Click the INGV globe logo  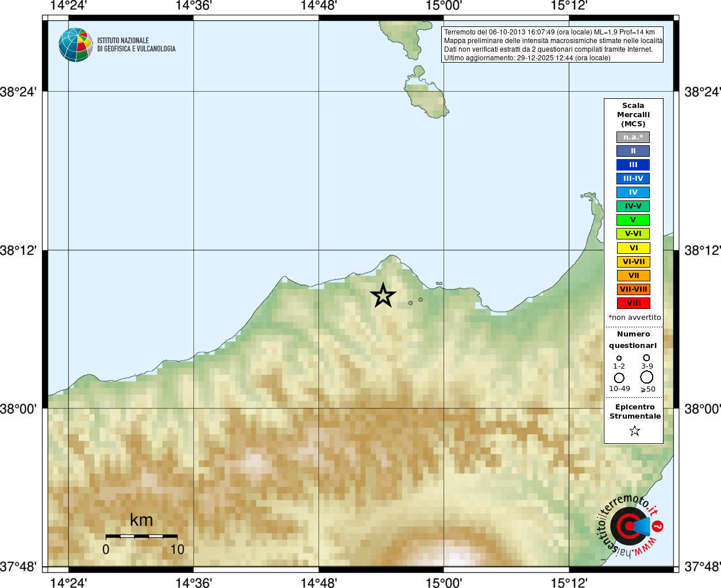point(76,45)
